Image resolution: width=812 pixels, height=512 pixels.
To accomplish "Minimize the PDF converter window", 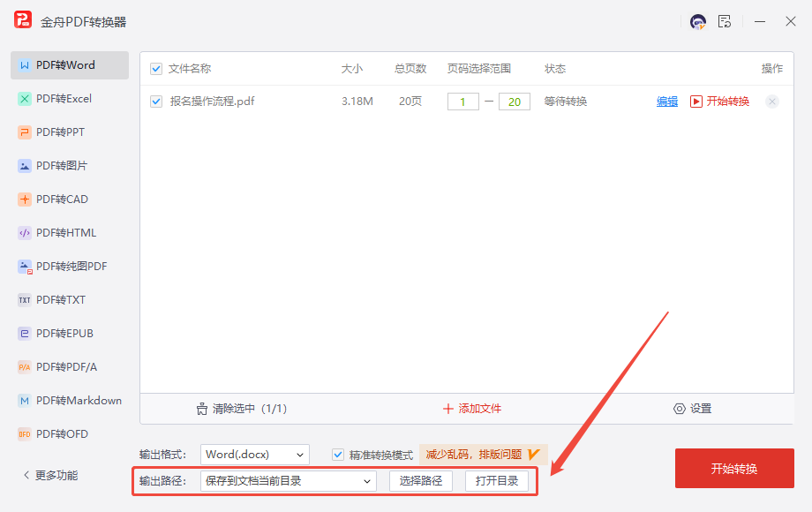I will tap(760, 22).
